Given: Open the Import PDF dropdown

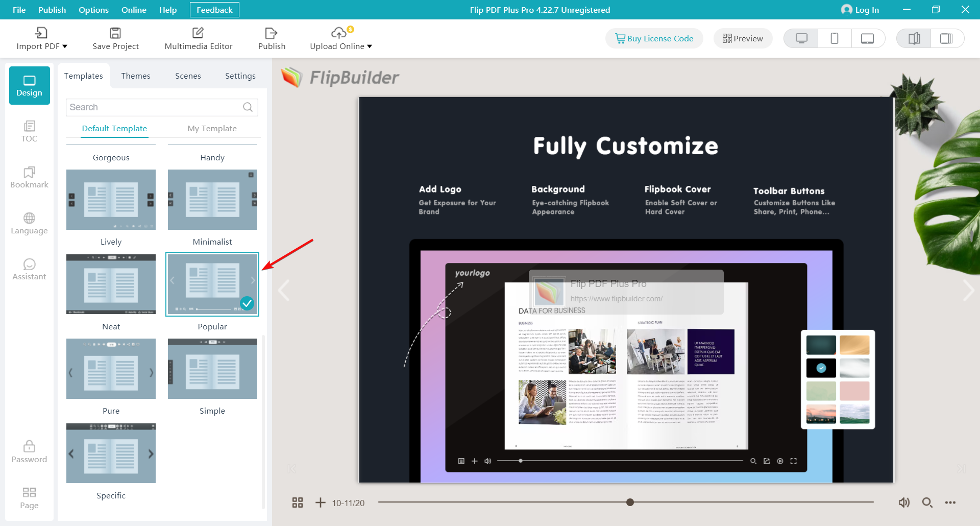Looking at the screenshot, I should (x=41, y=39).
